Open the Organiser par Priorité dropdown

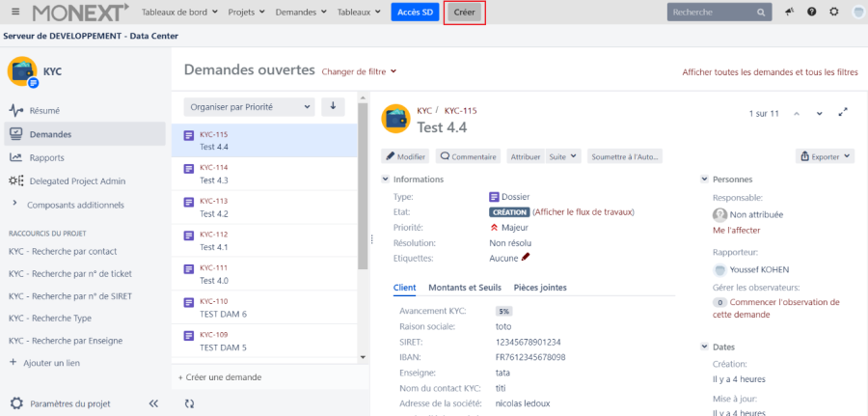[x=250, y=106]
